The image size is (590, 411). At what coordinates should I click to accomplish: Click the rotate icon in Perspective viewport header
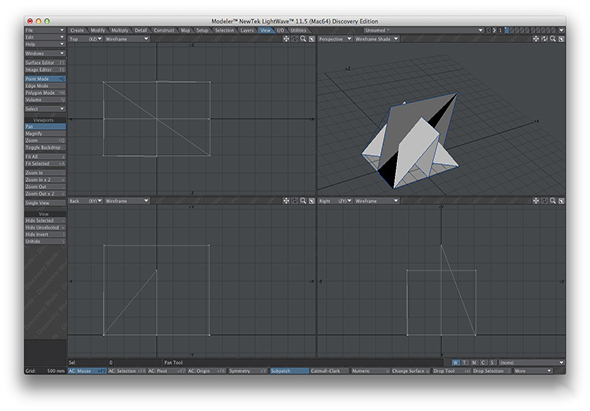click(544, 39)
